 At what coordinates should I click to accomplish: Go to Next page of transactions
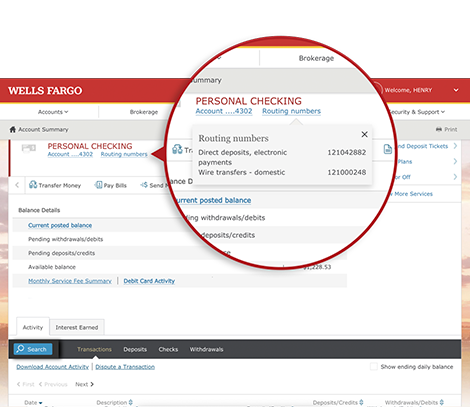(84, 384)
